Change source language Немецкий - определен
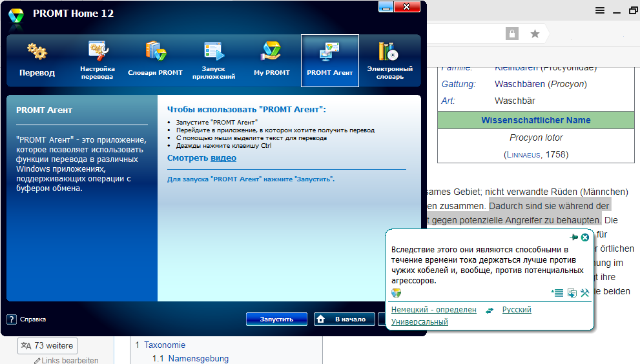This screenshot has height=364, width=640. pos(434,309)
